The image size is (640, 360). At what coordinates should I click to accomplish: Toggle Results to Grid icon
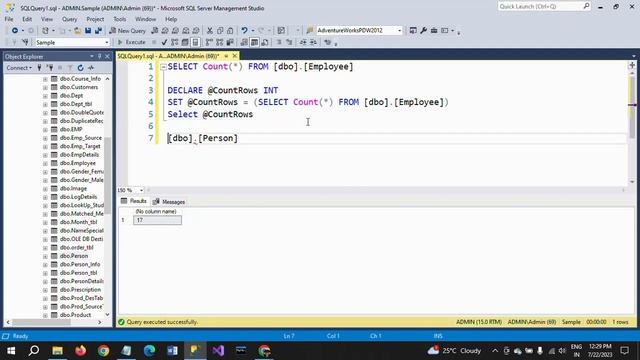tap(254, 42)
